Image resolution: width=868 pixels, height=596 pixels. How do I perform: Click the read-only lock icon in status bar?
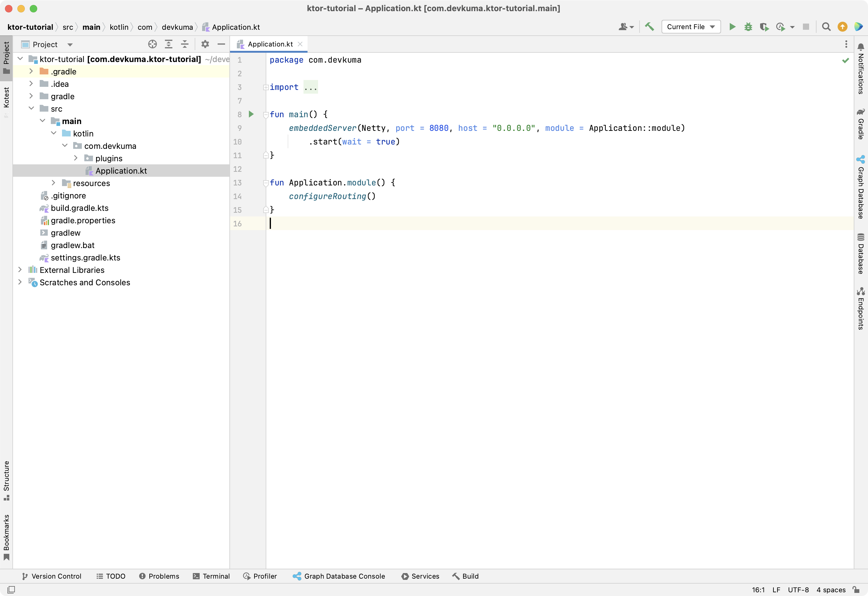point(856,590)
